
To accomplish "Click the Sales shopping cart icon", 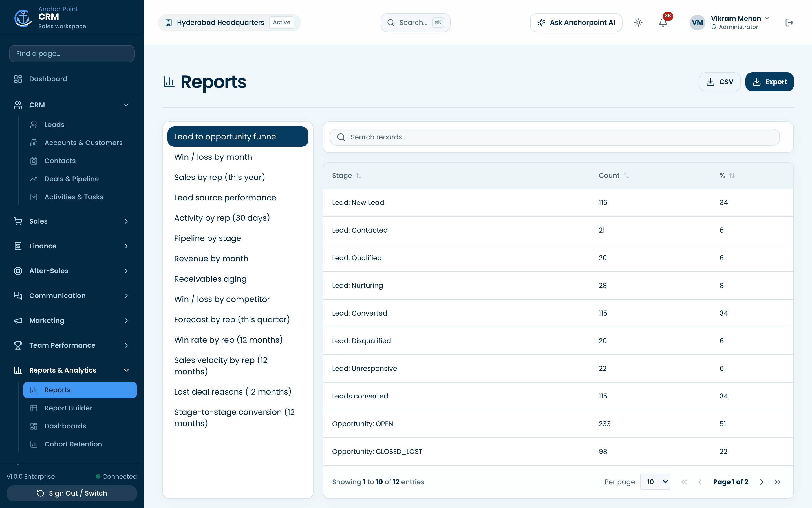I will (x=18, y=221).
